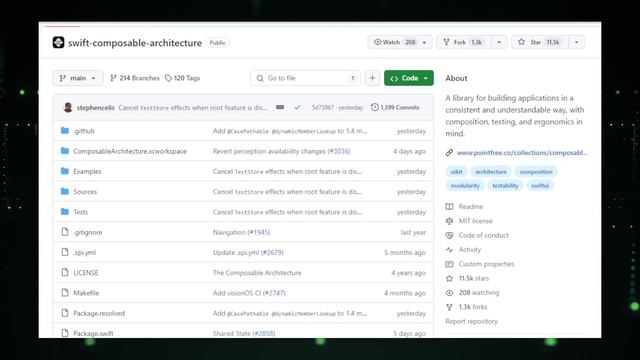Click the eye icon beside 208 watching
Viewport: 640px width, 360px height.
pos(449,293)
